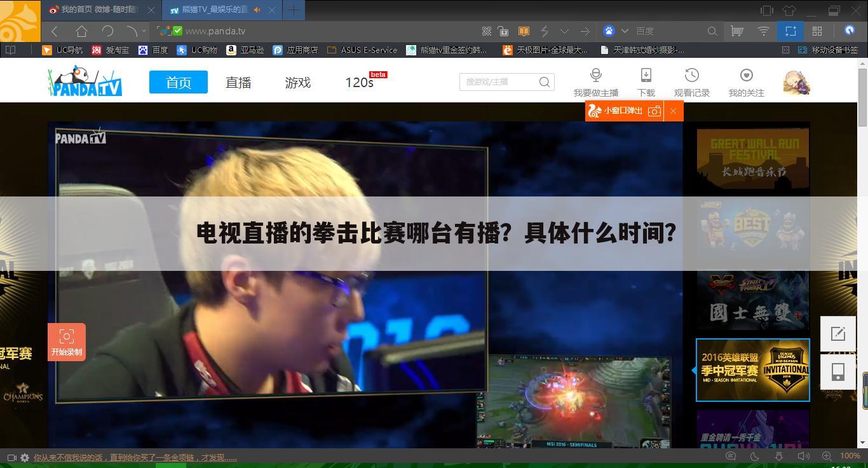Viewport: 868px width, 468px height.
Task: Open the Baidu paw search engine selector
Action: pos(609,31)
